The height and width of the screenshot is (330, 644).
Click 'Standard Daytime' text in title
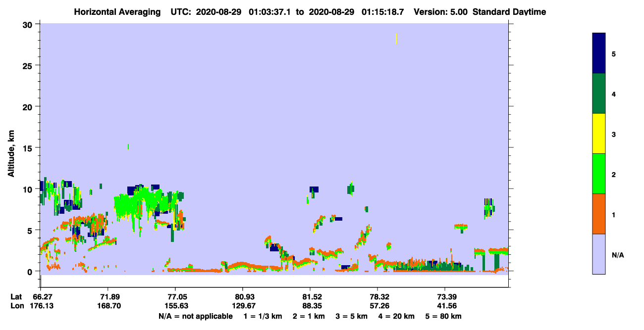tap(509, 12)
